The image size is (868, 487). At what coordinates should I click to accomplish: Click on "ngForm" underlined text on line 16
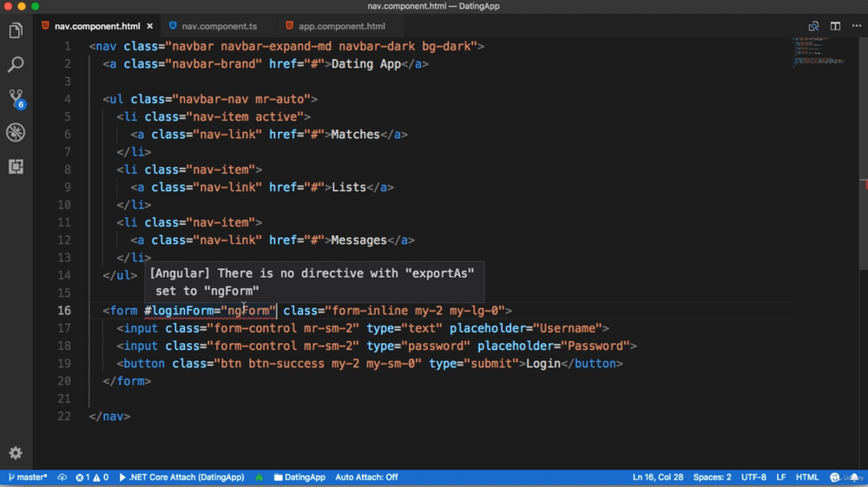pyautogui.click(x=248, y=311)
